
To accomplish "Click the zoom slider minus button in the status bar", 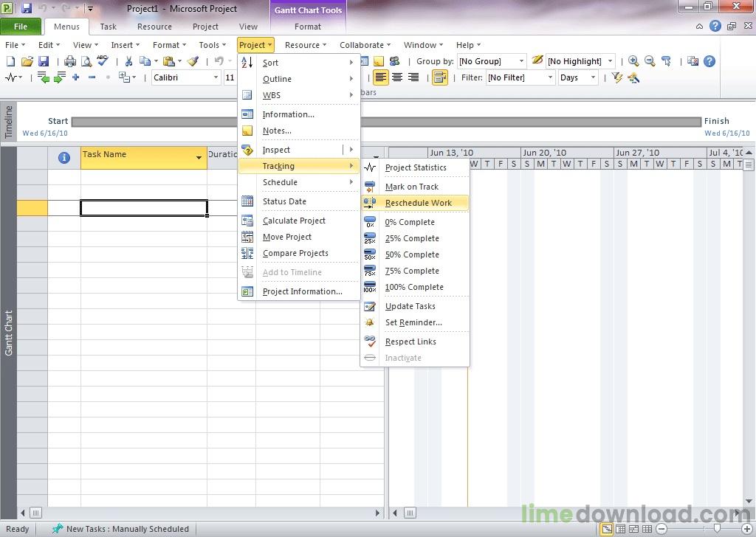I will pos(662,530).
